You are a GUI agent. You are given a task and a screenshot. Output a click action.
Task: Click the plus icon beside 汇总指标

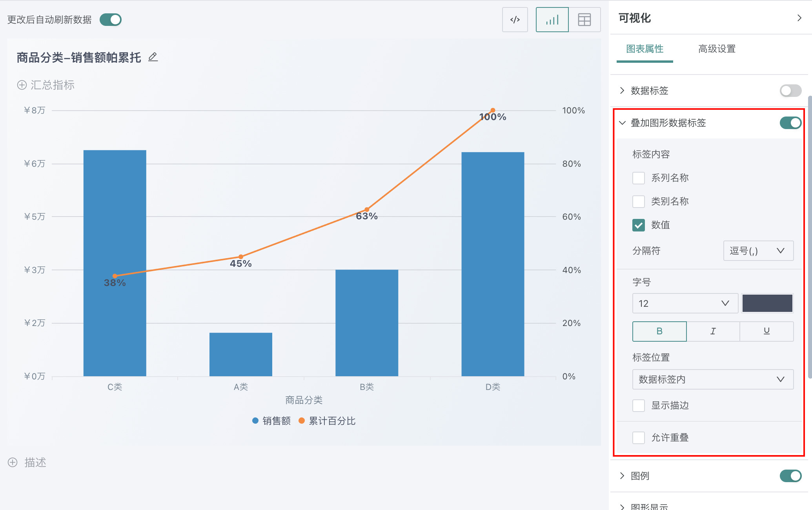[22, 85]
